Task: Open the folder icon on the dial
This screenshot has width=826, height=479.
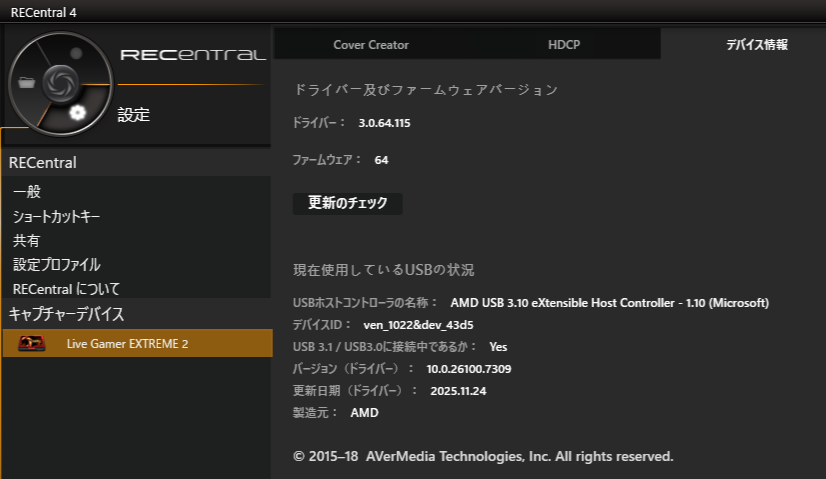Action: click(x=26, y=82)
